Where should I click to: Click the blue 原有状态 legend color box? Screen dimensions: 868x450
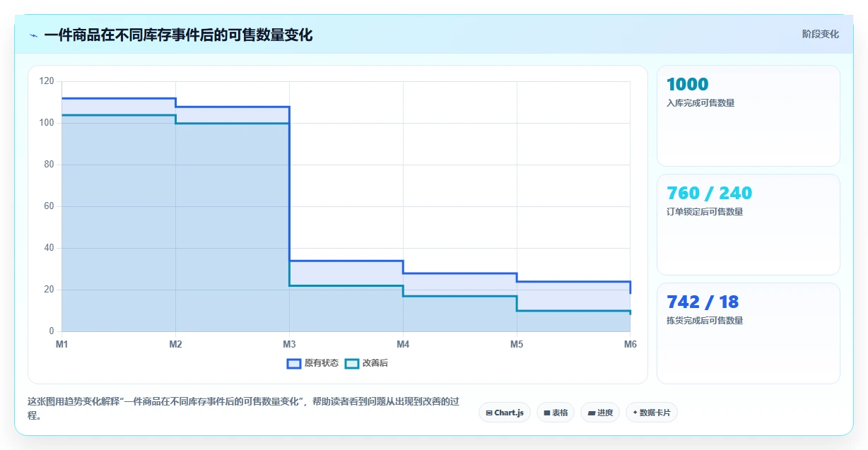(294, 363)
